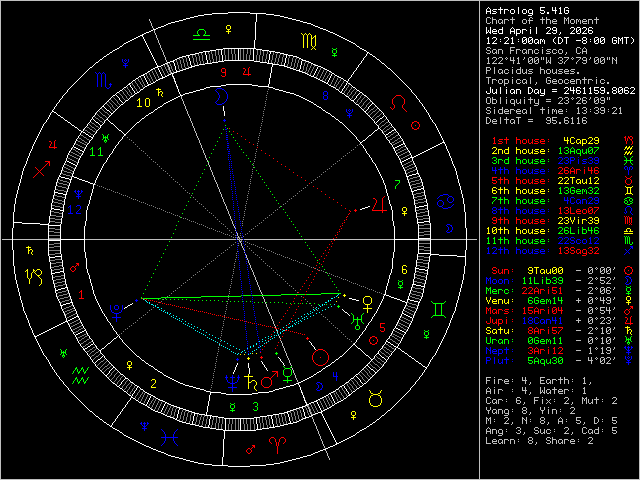Select location 'San Francisco, CA'
This screenshot has height=480, width=640.
tap(536, 51)
